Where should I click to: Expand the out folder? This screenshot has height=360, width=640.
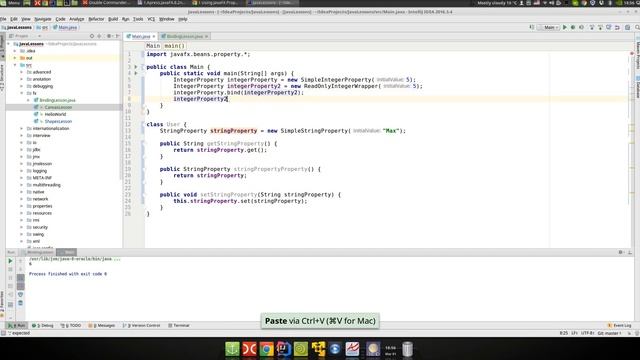click(x=16, y=58)
